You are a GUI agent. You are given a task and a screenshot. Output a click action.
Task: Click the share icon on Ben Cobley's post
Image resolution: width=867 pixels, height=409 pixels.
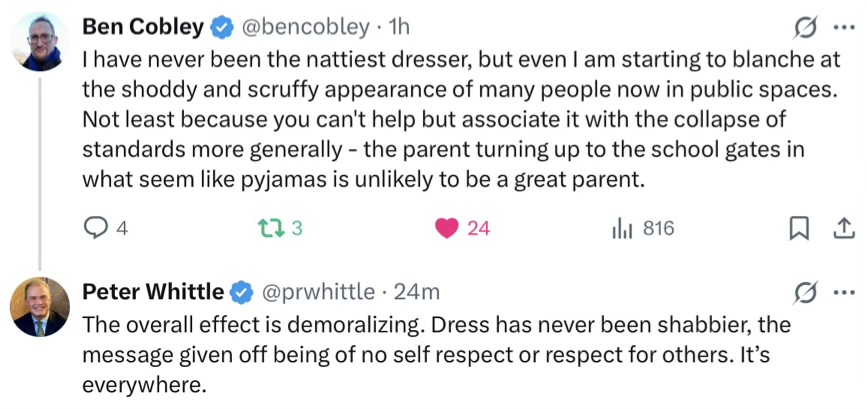pos(842,229)
